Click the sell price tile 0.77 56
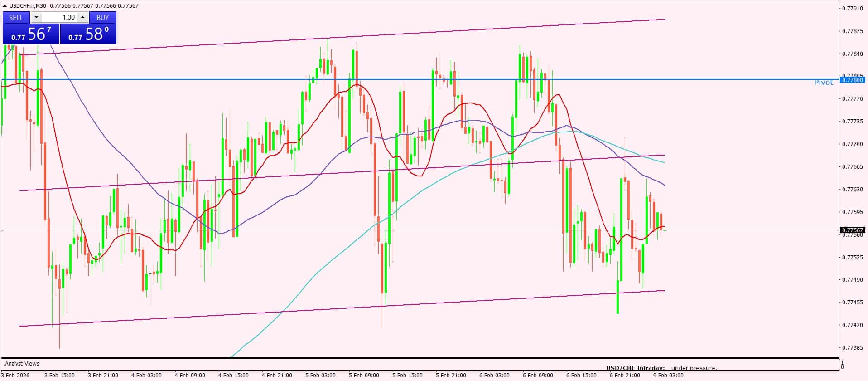The width and height of the screenshot is (868, 381). coord(31,34)
